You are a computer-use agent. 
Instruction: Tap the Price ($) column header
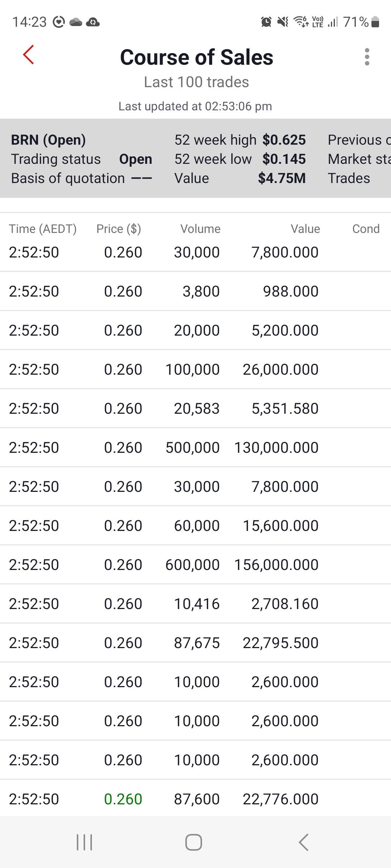(119, 229)
